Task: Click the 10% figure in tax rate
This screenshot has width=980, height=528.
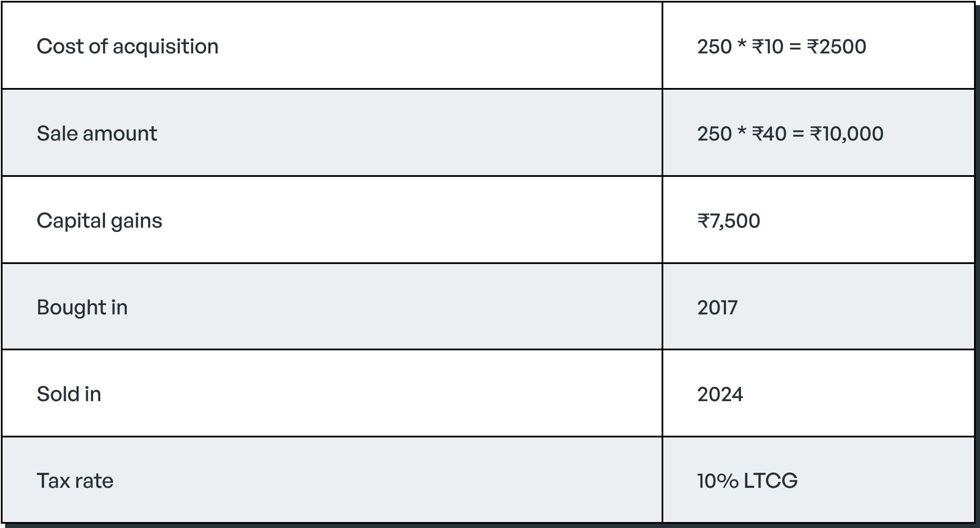Action: (718, 481)
